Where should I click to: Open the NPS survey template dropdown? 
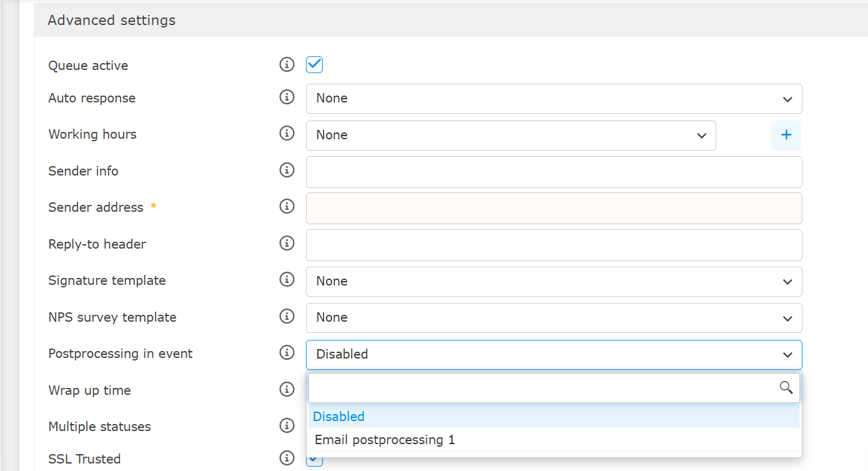[x=554, y=317]
